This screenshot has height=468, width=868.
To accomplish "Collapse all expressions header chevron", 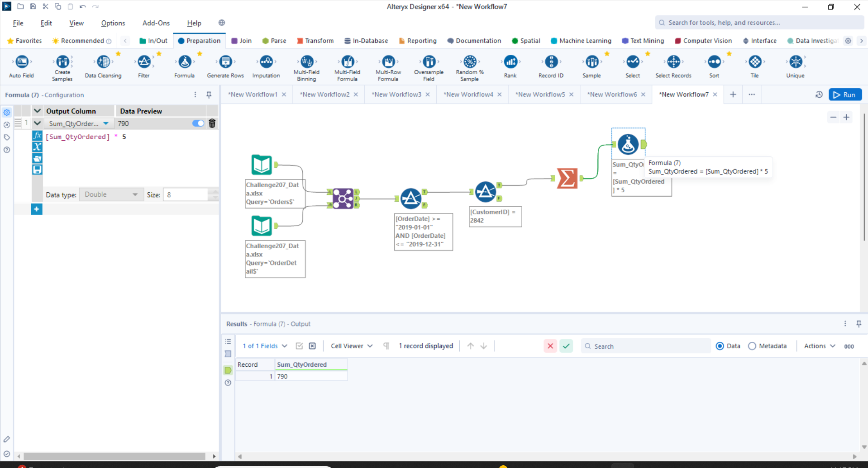I will point(38,111).
